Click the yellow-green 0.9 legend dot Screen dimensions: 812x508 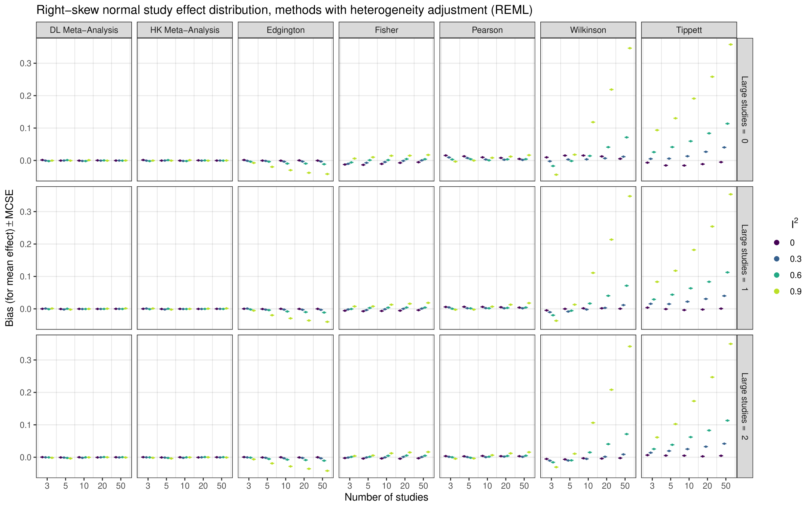pos(777,291)
